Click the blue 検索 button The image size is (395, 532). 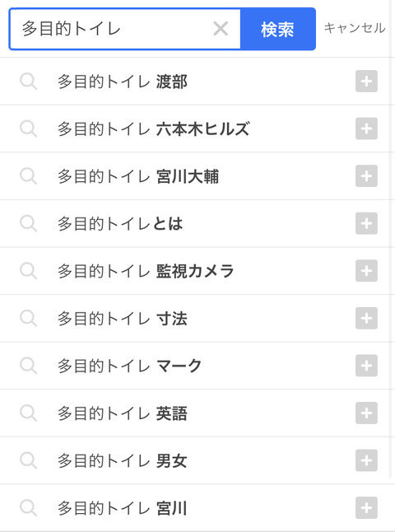(x=278, y=29)
